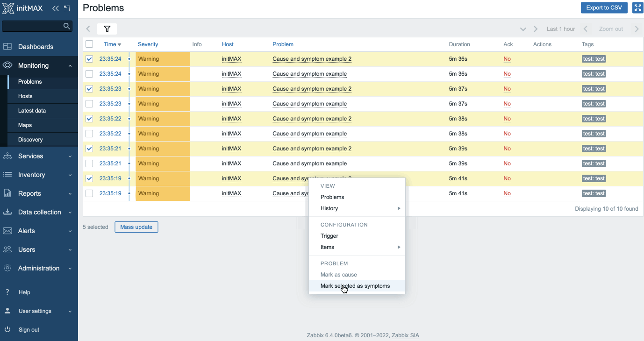Click inside the sidebar search field

pyautogui.click(x=32, y=26)
